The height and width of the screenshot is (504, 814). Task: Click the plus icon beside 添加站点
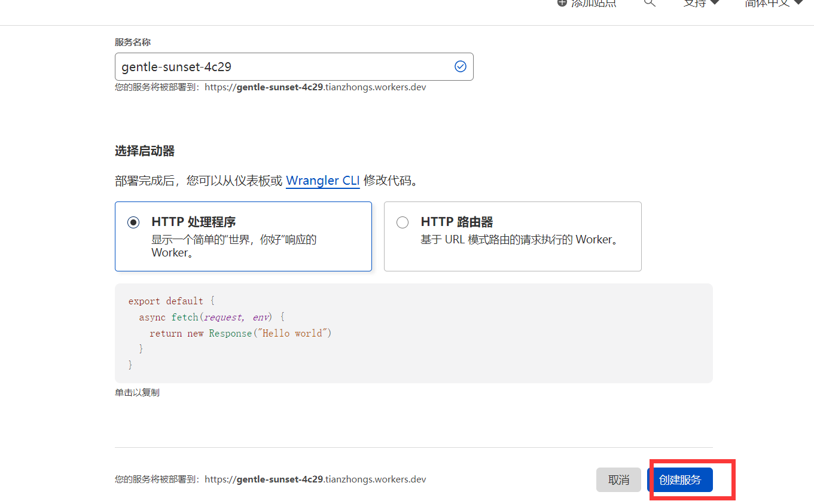562,3
